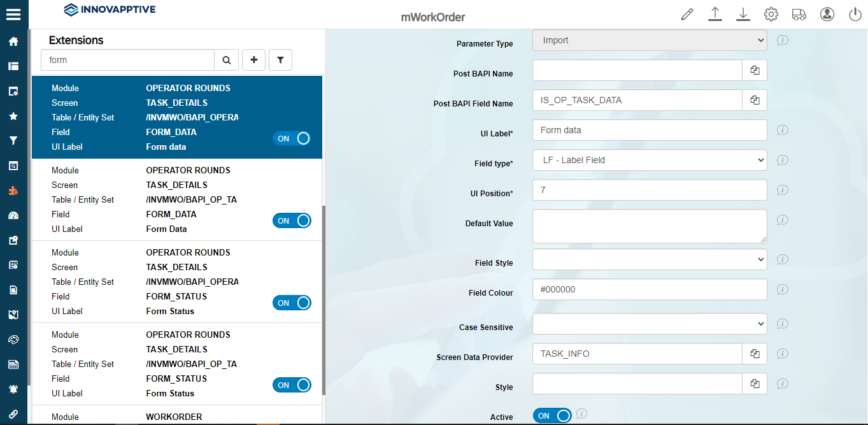868x425 pixels.
Task: Go to Home in the left sidebar
Action: [13, 42]
